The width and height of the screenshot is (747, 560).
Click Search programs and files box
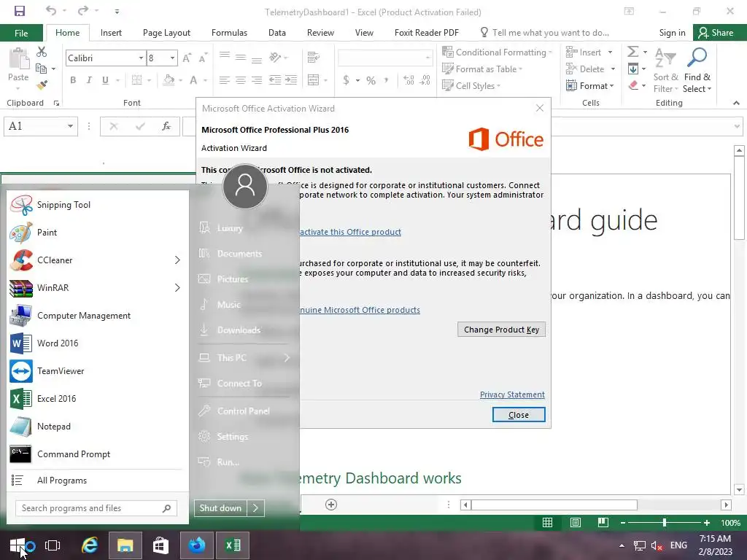tap(96, 508)
